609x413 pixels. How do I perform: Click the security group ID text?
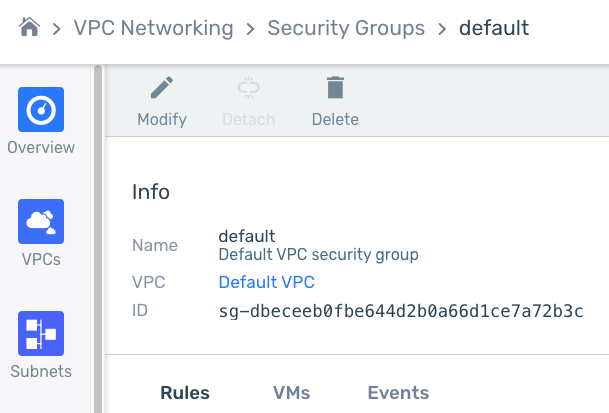[x=401, y=311]
